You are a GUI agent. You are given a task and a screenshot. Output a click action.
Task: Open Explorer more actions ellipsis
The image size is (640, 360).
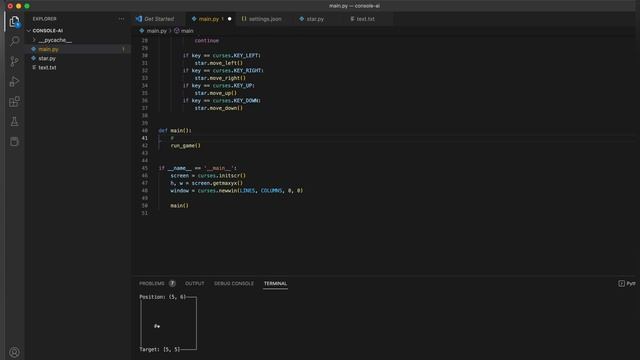[121, 19]
